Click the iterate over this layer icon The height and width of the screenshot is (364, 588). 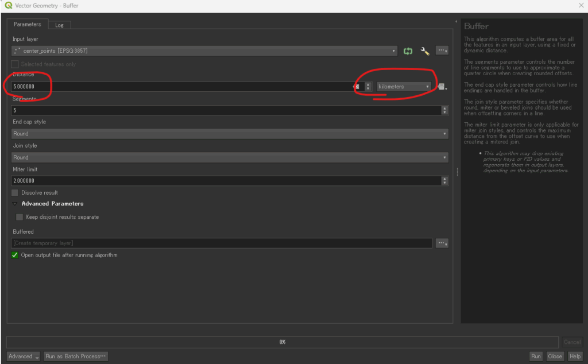408,51
